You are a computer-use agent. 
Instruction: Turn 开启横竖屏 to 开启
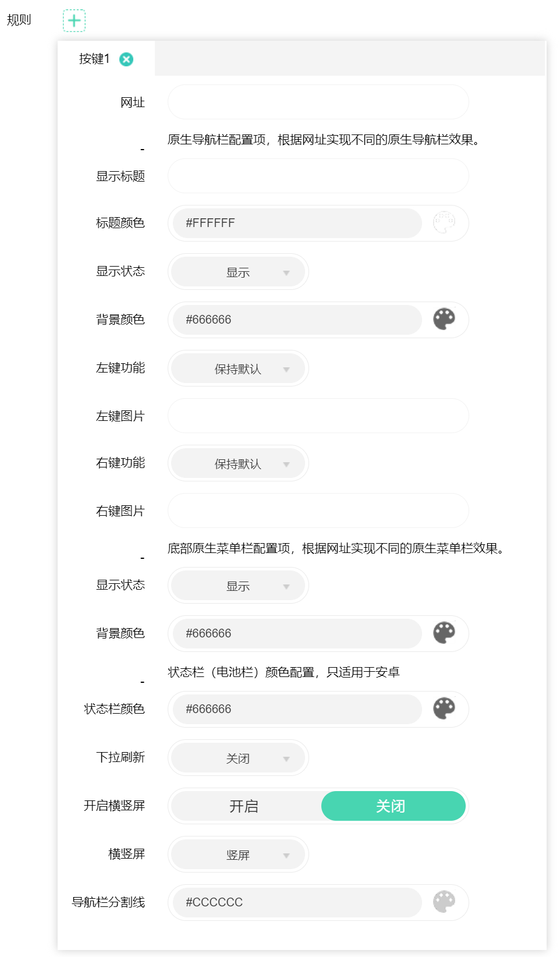pyautogui.click(x=244, y=806)
